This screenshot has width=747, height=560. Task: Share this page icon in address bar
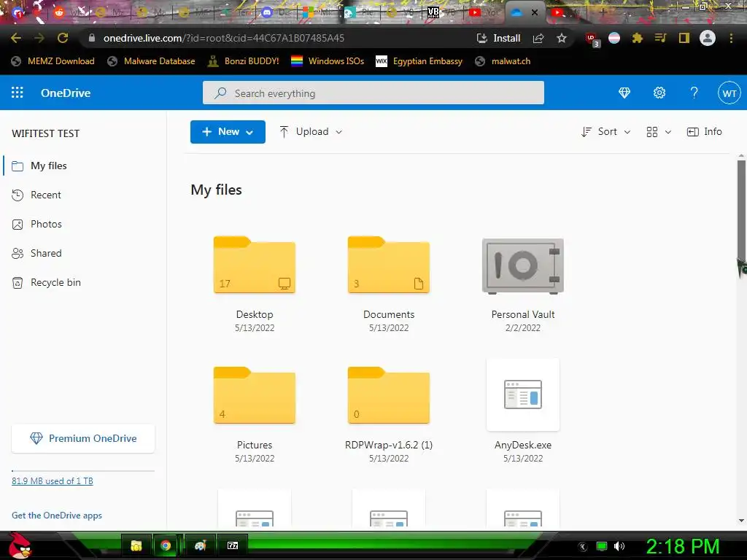(x=538, y=38)
